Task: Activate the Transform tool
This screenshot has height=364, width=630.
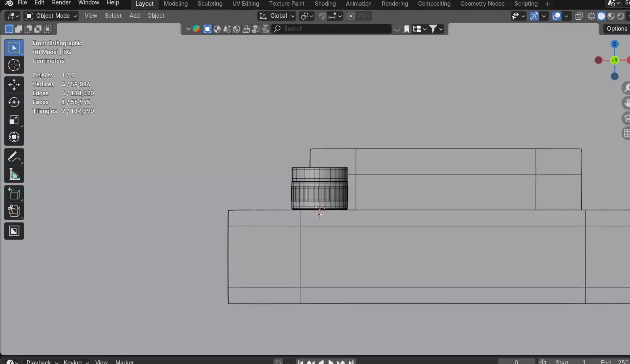Action: coord(14,137)
